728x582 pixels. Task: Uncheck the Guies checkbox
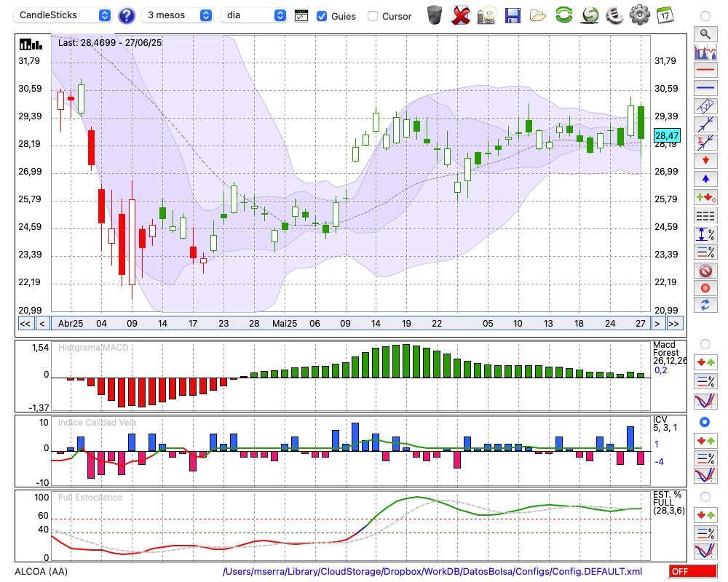[x=321, y=16]
